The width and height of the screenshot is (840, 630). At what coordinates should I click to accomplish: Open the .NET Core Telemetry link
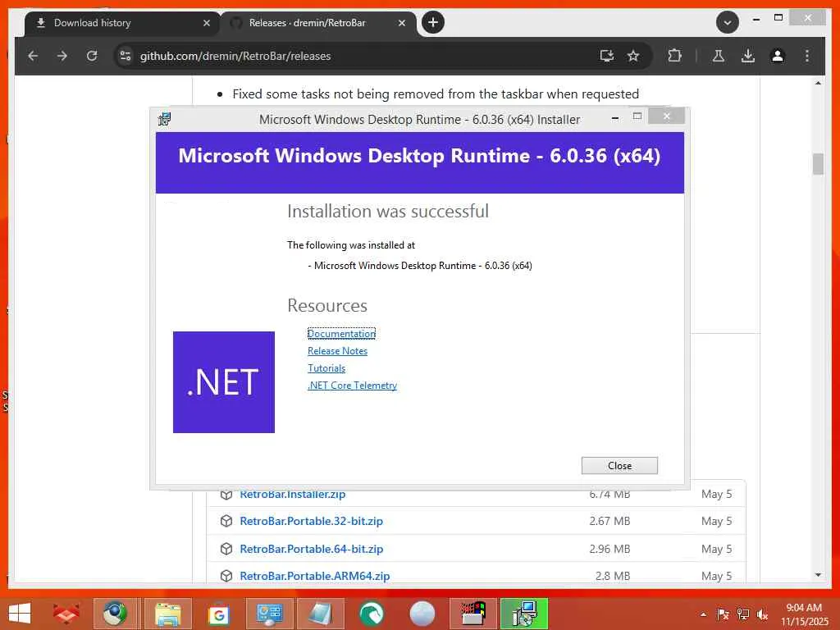[x=352, y=386]
